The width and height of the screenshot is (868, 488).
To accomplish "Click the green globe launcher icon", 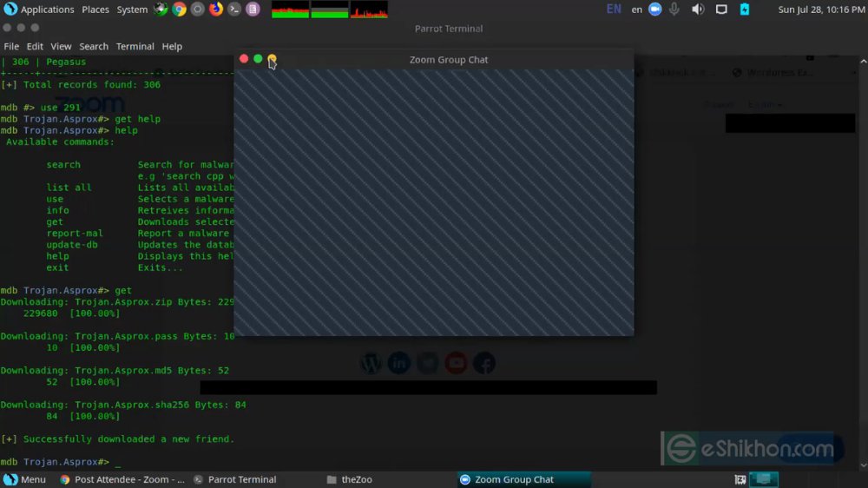I will tap(161, 10).
